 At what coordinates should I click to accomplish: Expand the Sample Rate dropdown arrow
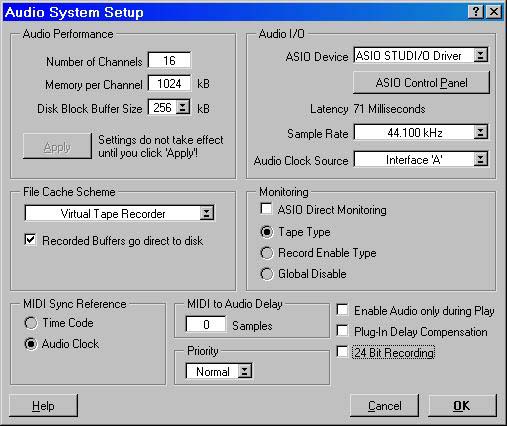[x=480, y=133]
